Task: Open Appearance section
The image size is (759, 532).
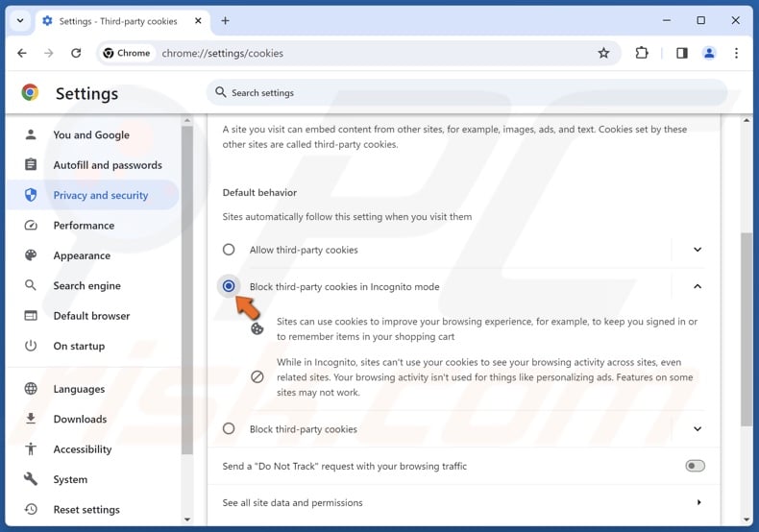Action: (92, 255)
